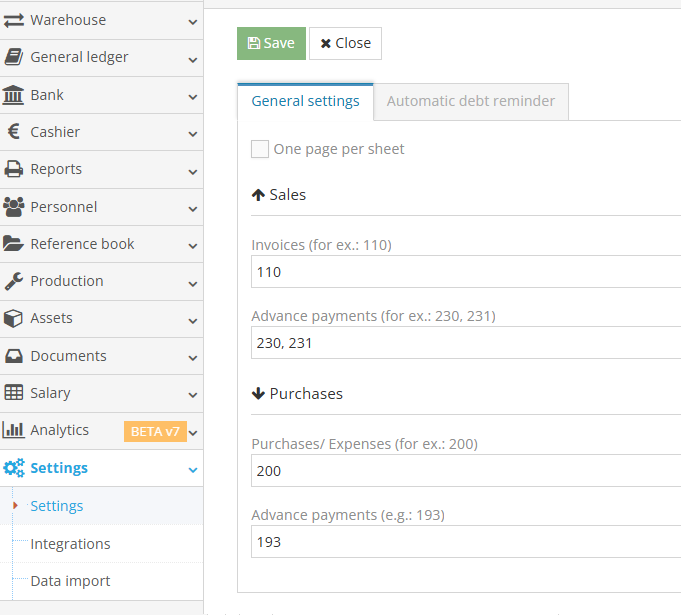This screenshot has height=615, width=681.
Task: Click the sales Invoices input field
Action: coord(465,272)
